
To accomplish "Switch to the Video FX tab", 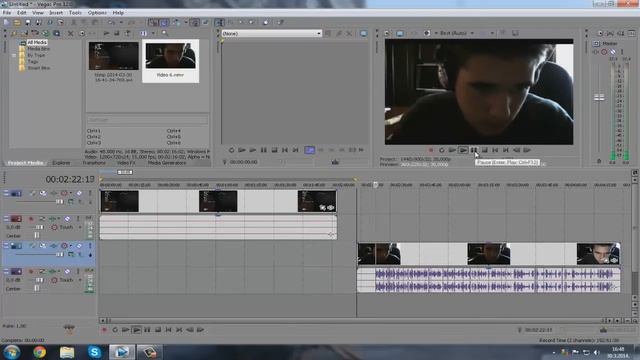I will (126, 163).
